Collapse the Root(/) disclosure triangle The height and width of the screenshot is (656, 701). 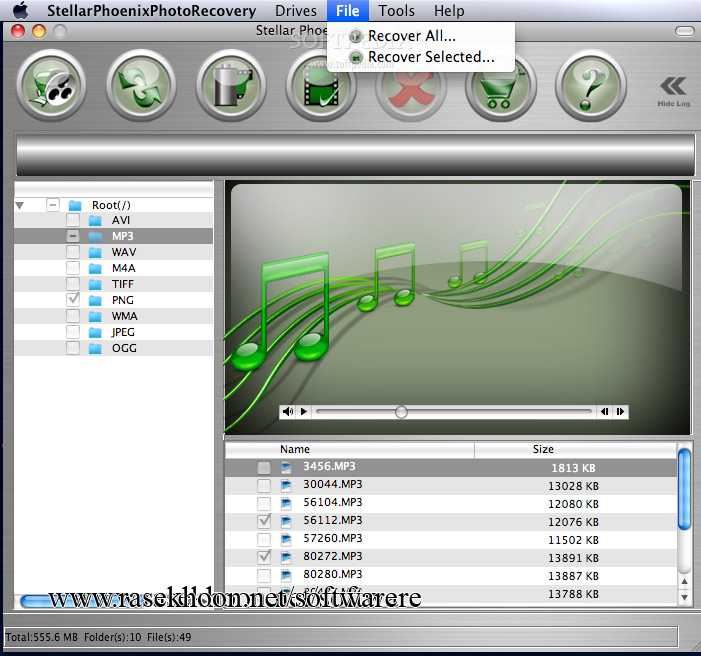(20, 205)
